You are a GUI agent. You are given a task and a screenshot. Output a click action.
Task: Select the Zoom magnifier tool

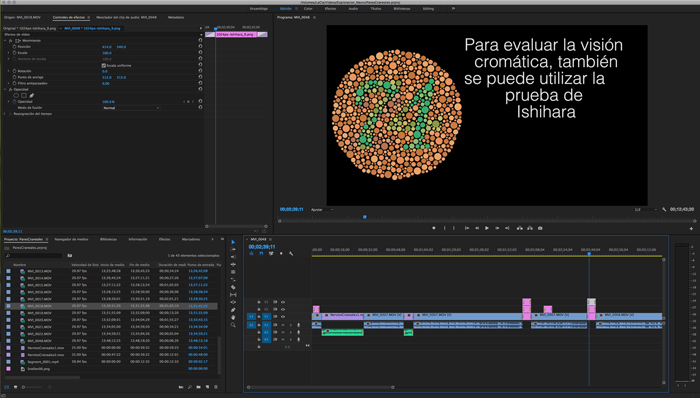coord(233,325)
